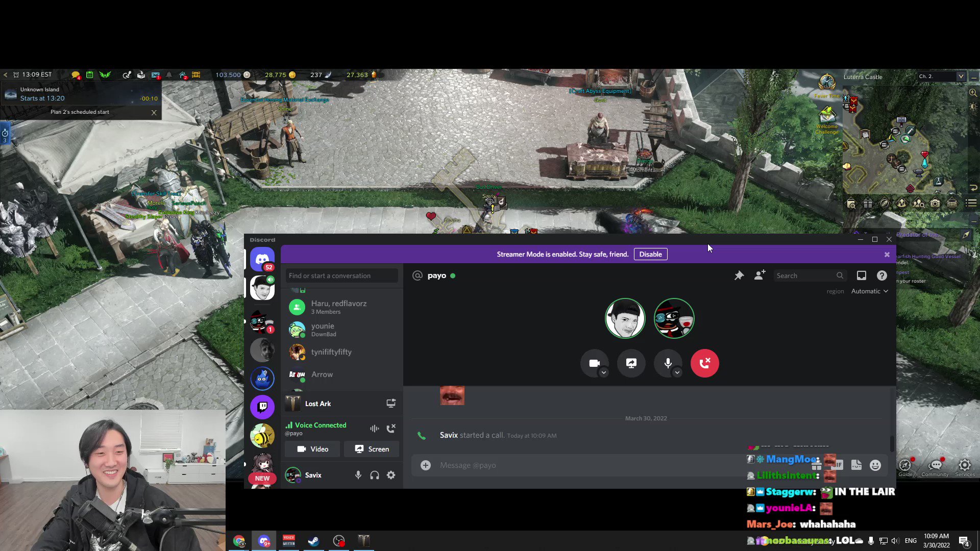The image size is (980, 551).
Task: Toggle deafen headphones next to Savix
Action: [375, 475]
